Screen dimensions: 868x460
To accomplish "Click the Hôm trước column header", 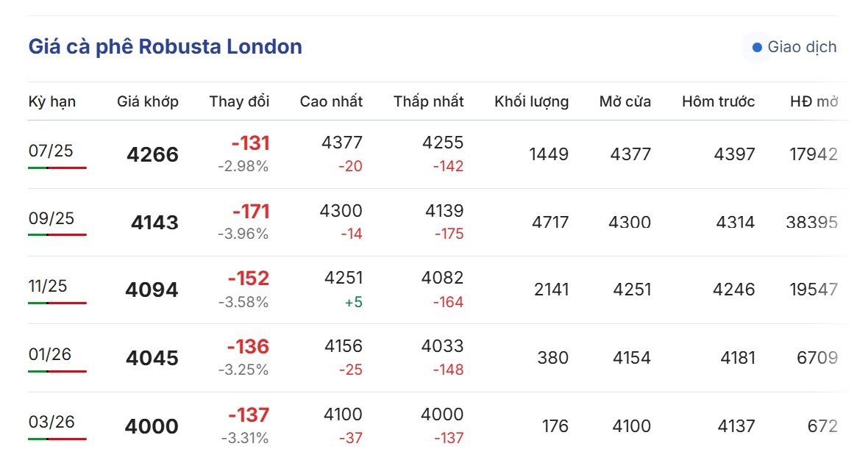I will click(718, 101).
